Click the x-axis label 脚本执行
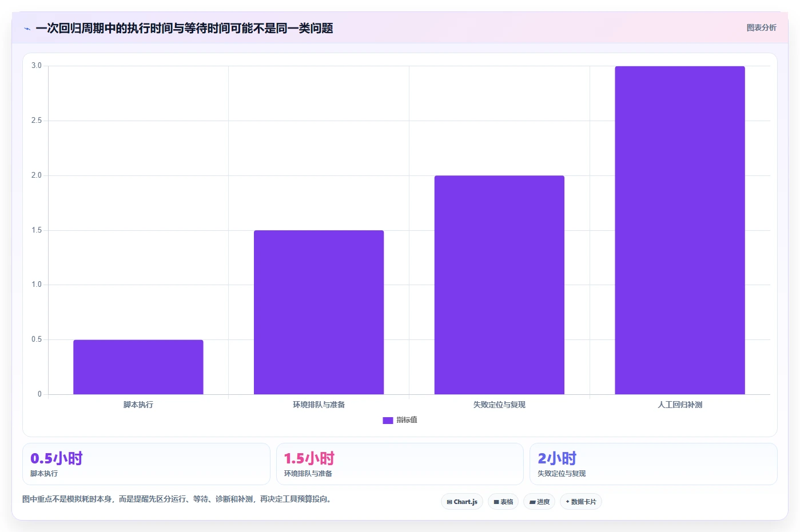Image resolution: width=800 pixels, height=532 pixels. (138, 405)
